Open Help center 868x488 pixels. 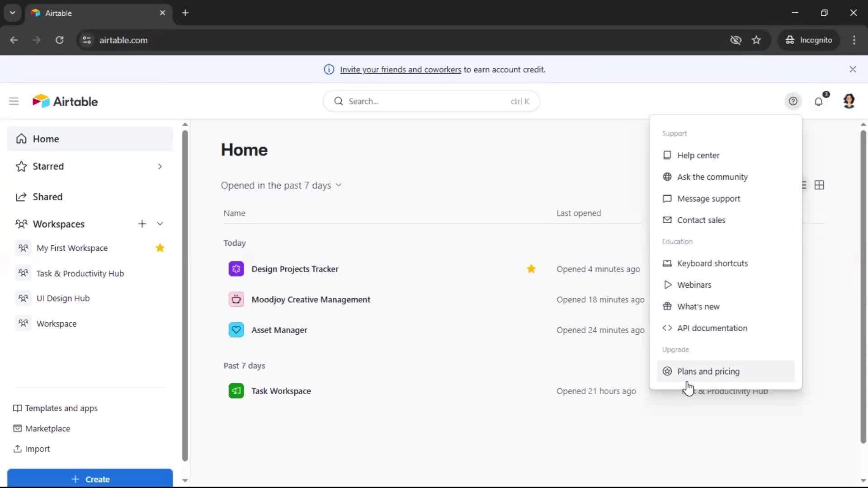[725, 155]
